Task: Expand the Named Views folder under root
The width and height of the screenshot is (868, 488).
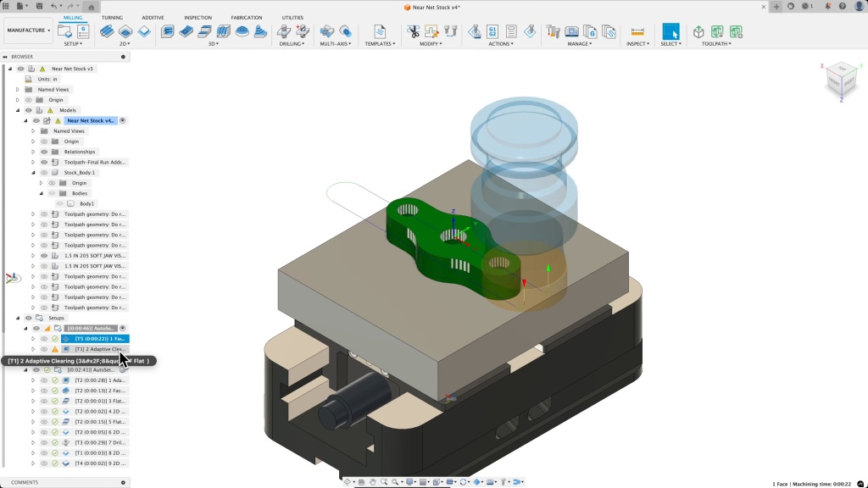Action: [17, 89]
